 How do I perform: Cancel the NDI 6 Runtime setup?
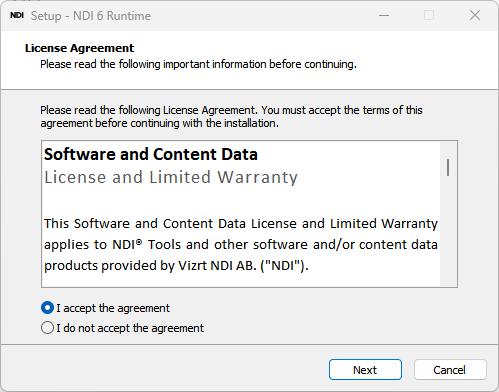point(450,369)
